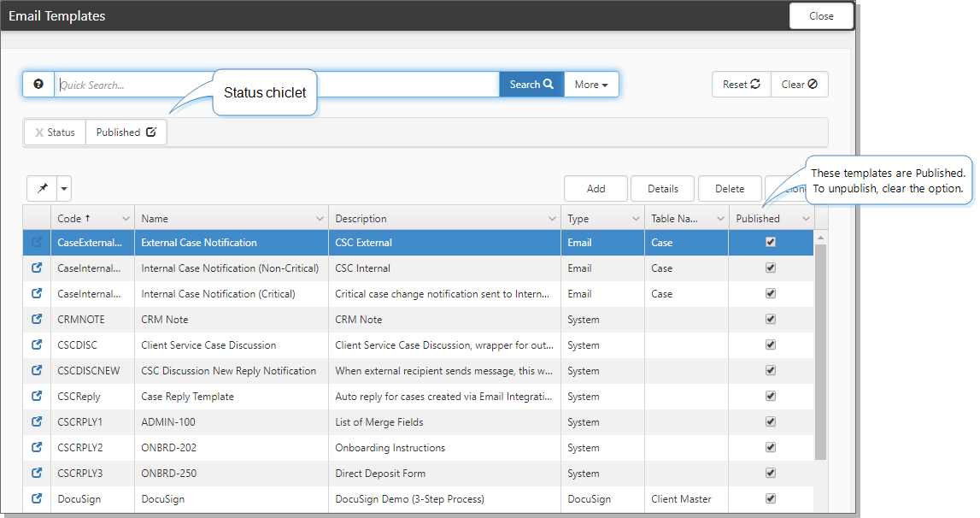This screenshot has height=518, width=980.
Task: Remove Status filter with X icon
Action: tap(39, 132)
